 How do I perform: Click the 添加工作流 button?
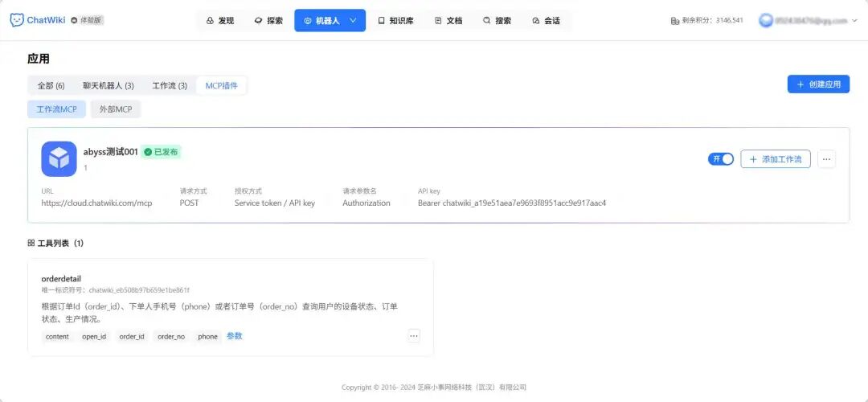(775, 159)
